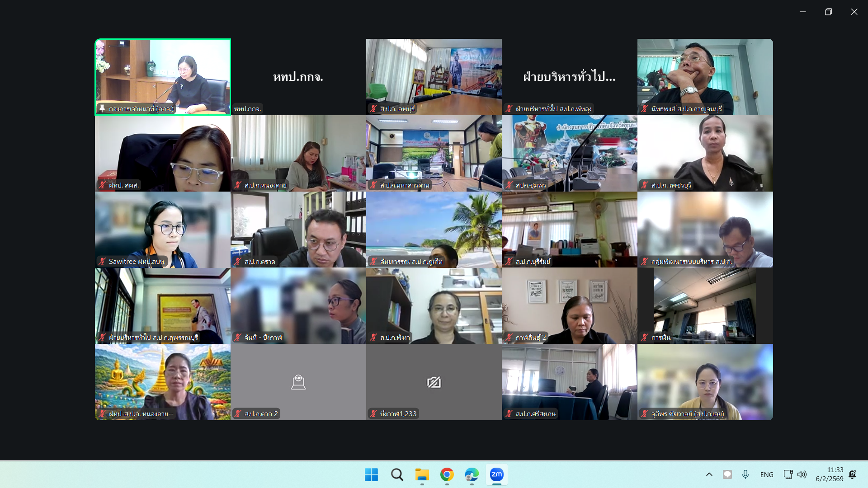
Task: Select the หทป.กกจ. participant tile
Action: [x=298, y=77]
